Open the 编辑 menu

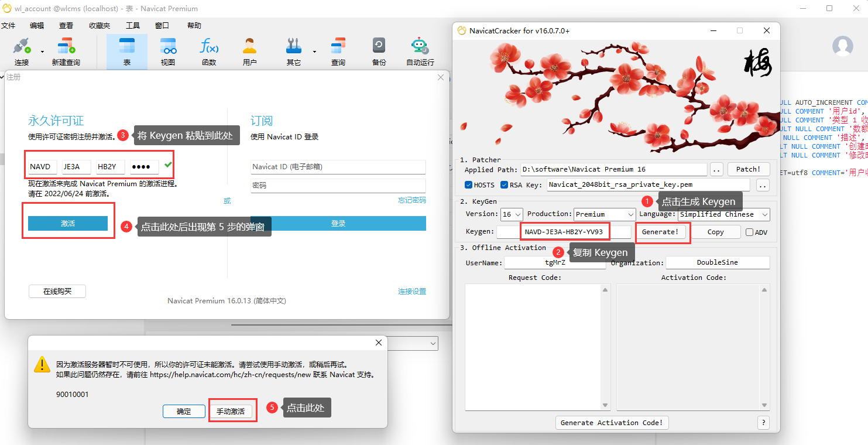[37, 26]
